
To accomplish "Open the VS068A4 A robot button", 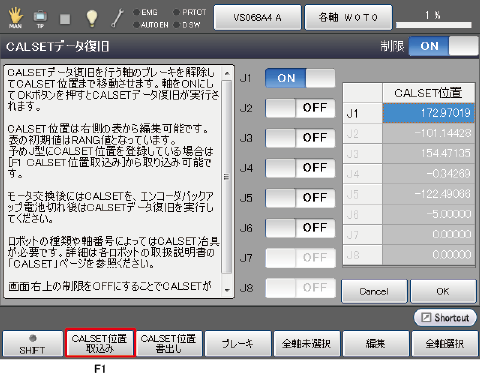I will coord(257,17).
